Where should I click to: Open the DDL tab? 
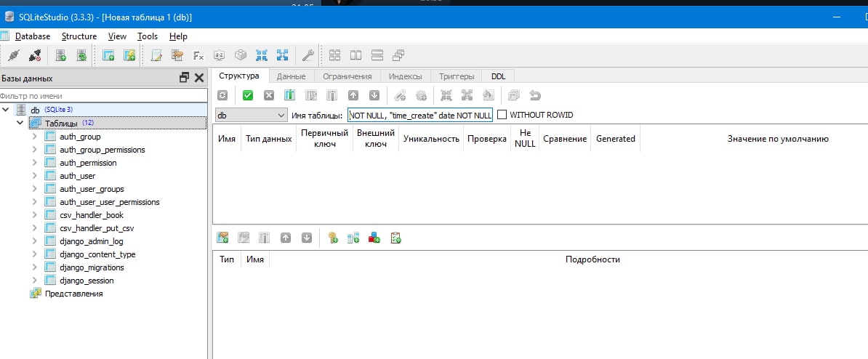(x=498, y=76)
